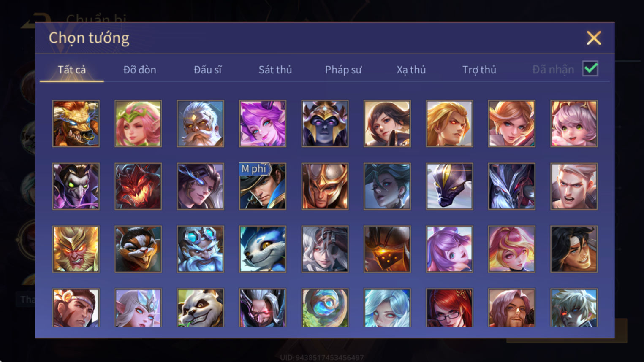Select the 'Đấu sĩ' tab
This screenshot has height=362, width=644.
point(208,70)
